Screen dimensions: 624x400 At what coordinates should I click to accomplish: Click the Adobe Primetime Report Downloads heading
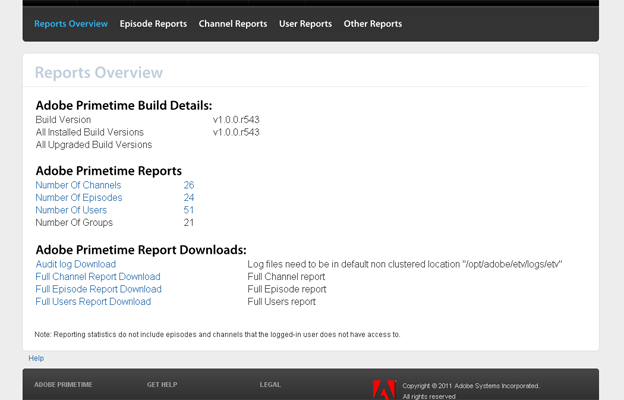click(141, 250)
